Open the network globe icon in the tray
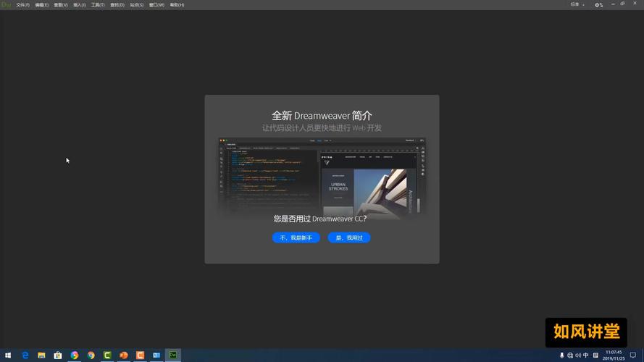This screenshot has width=644, height=362. 570,355
